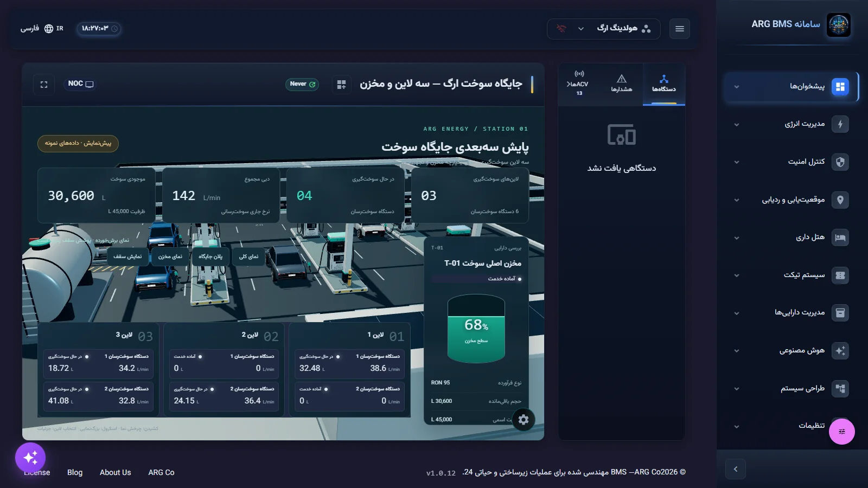Select Overall view (نمای کلی)

click(249, 256)
